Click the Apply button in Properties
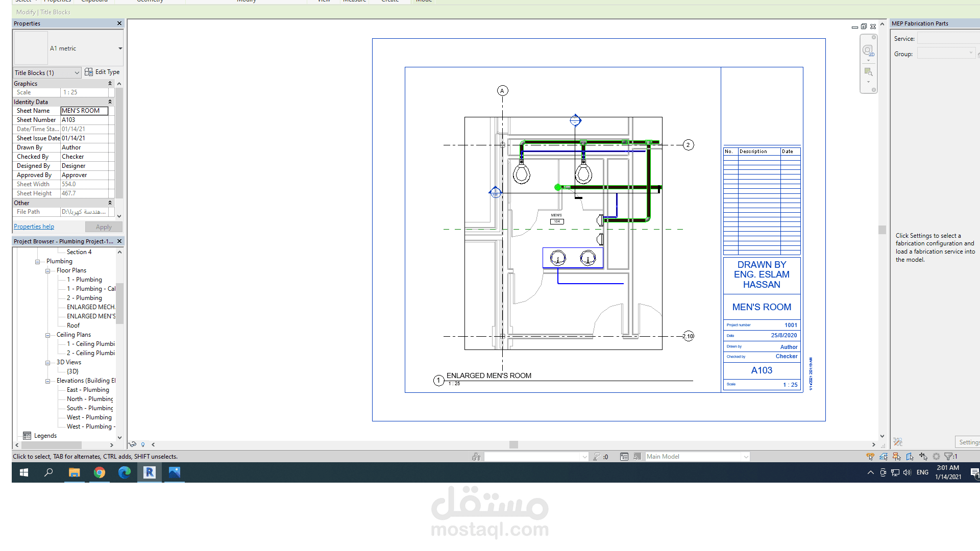 coord(104,227)
